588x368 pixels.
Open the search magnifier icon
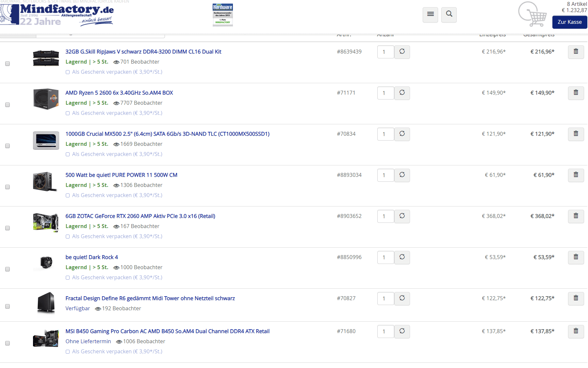449,15
